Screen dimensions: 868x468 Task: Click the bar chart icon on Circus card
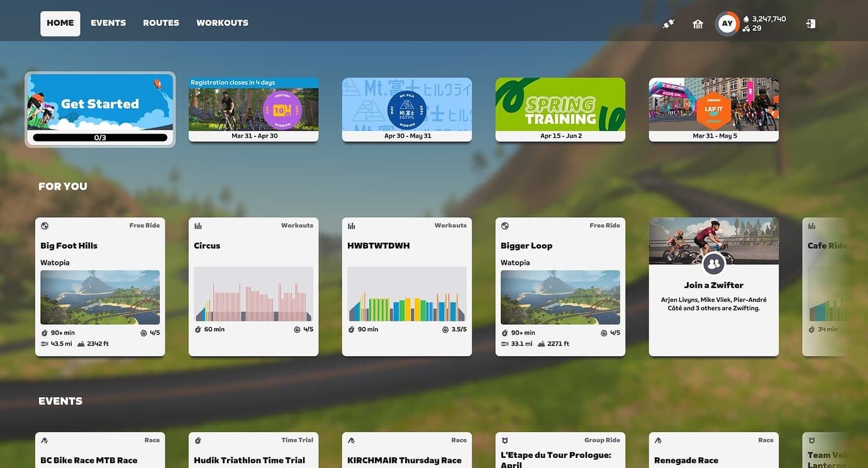point(198,226)
